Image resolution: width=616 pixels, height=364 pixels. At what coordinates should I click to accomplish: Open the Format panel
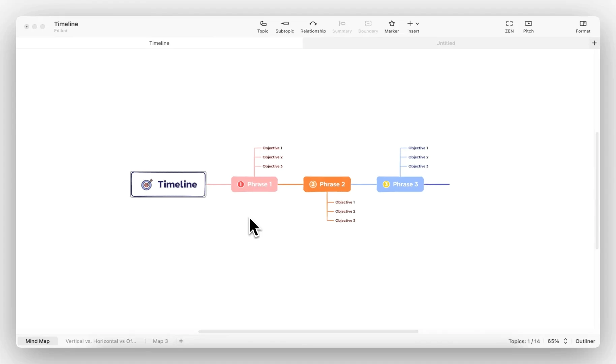[x=583, y=27]
